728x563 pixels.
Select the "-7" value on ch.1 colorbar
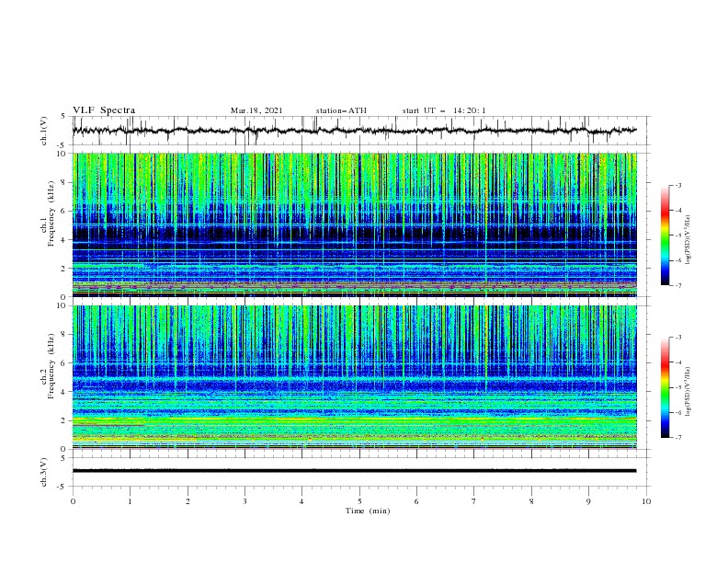(x=677, y=285)
